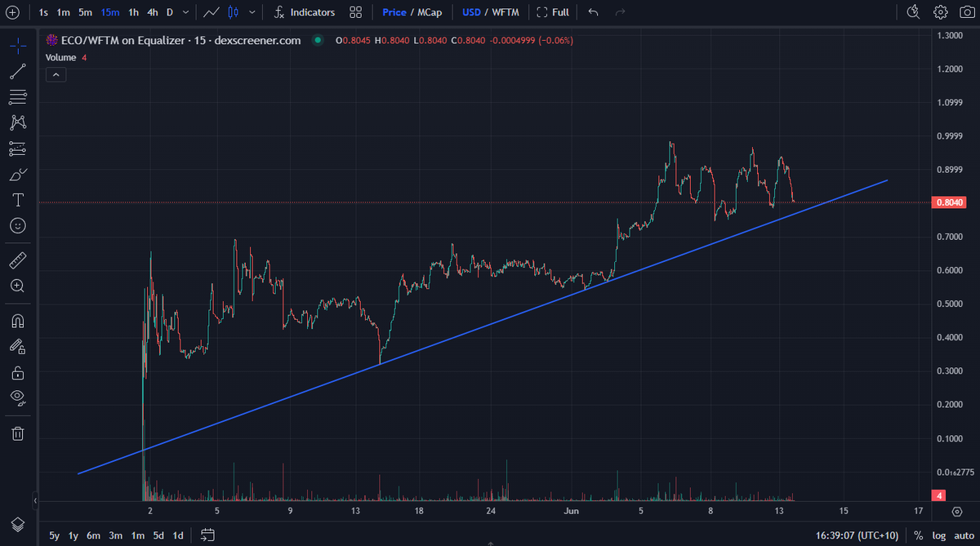Open price scale settings gear at bottom right

pos(957,512)
